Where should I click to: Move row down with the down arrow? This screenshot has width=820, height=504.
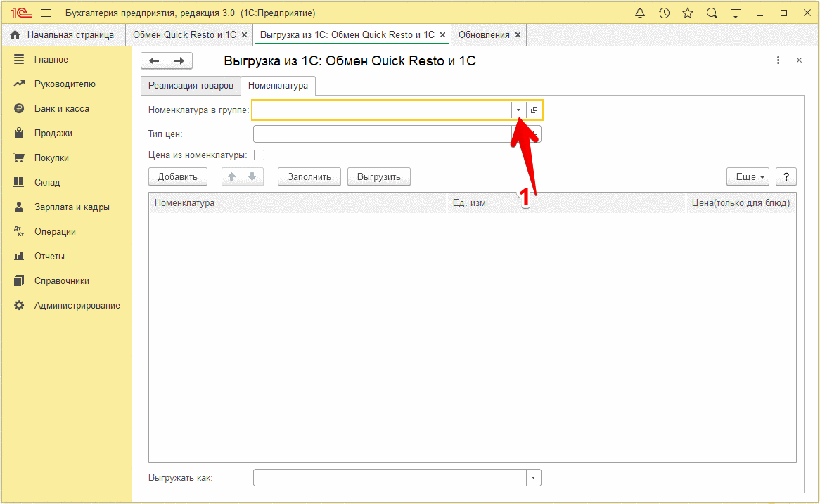coord(252,176)
